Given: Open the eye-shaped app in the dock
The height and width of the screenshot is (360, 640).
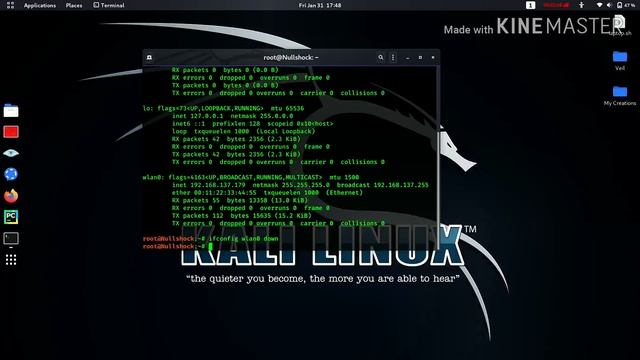Looking at the screenshot, I should 11,153.
